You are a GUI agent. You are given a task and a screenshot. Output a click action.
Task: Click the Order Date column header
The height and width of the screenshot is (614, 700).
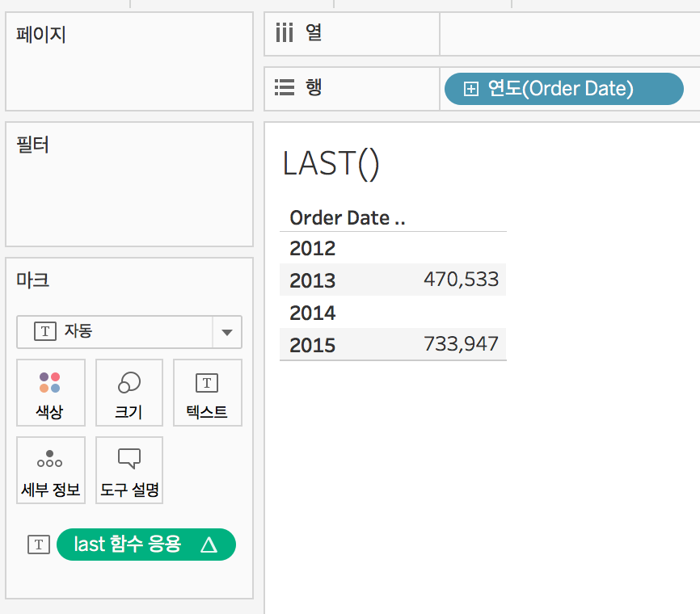348,218
